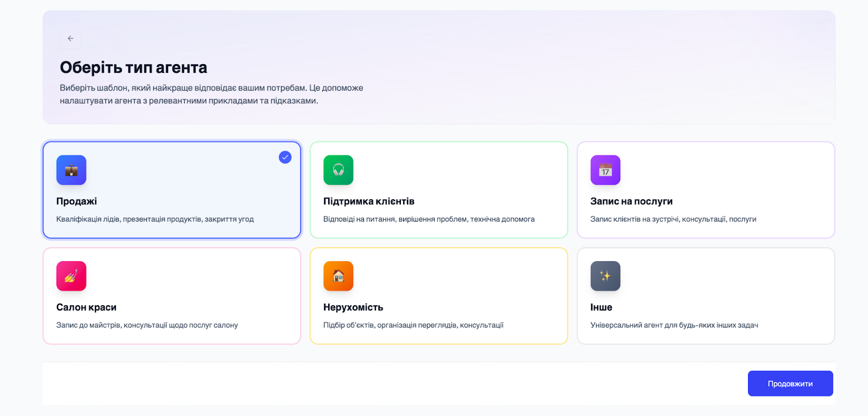The image size is (868, 416).
Task: Click the green headphones support icon
Action: click(x=338, y=170)
